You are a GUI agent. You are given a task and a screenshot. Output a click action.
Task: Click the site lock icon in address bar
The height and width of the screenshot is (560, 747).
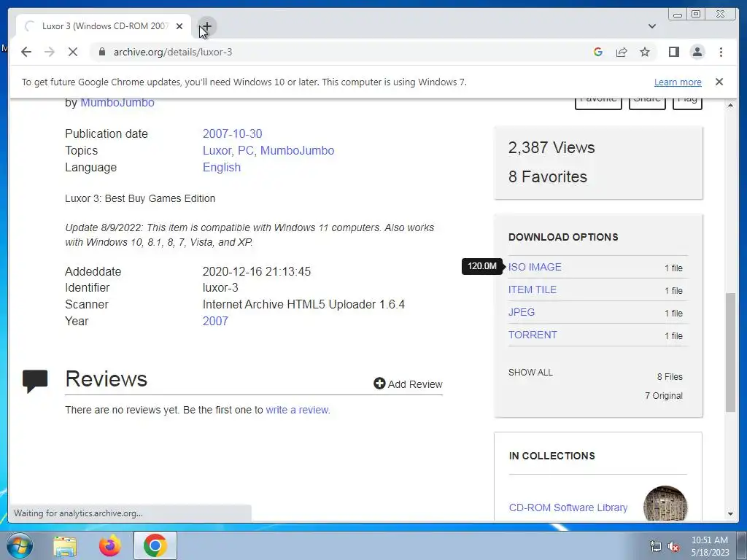[101, 52]
